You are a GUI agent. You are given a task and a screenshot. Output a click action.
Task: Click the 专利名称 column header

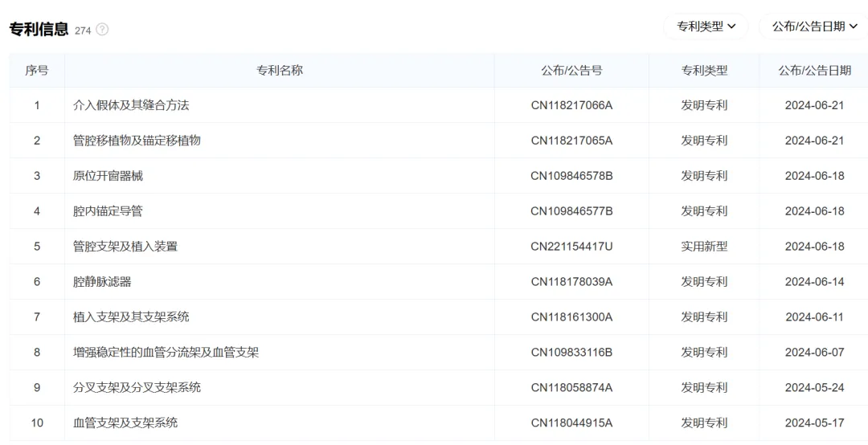[279, 70]
